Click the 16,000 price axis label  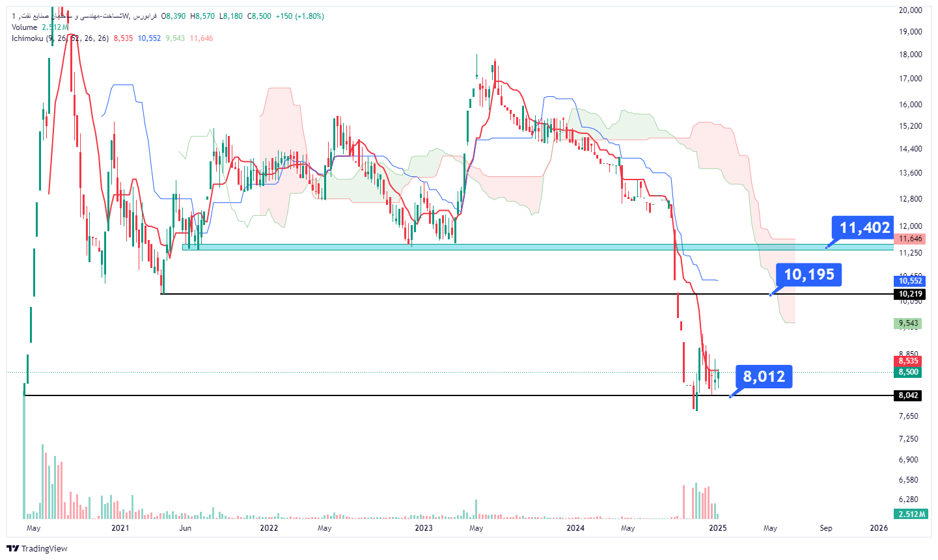tap(910, 105)
